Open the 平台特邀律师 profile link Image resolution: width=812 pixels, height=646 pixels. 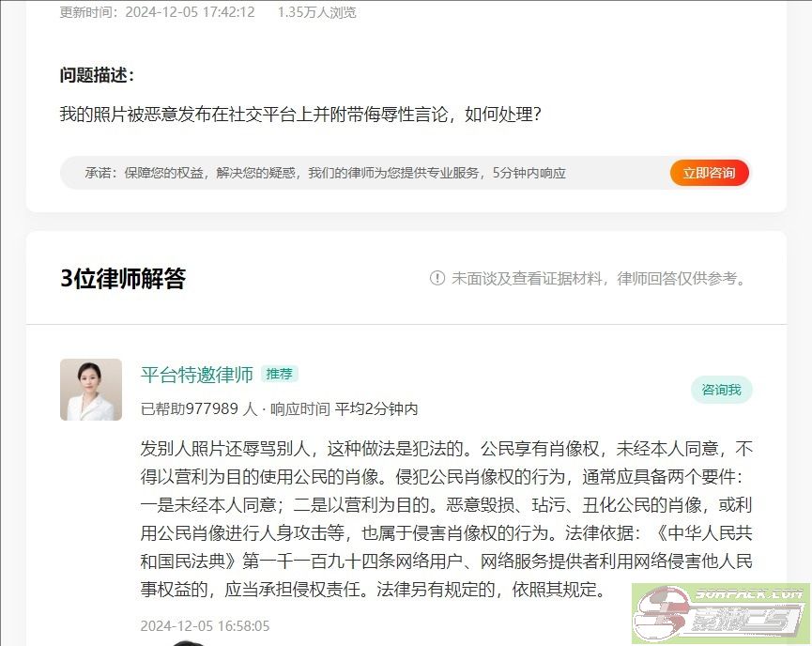[x=197, y=374]
